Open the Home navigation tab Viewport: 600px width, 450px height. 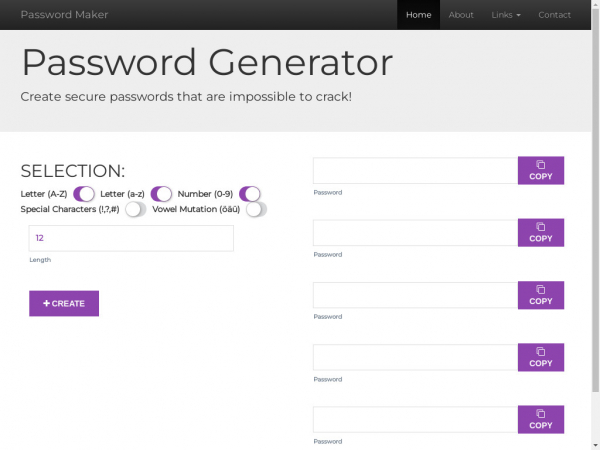click(x=418, y=15)
